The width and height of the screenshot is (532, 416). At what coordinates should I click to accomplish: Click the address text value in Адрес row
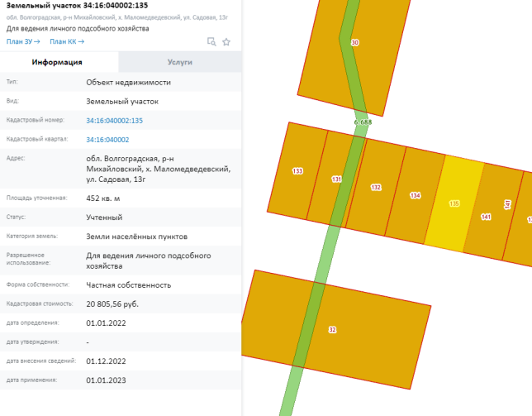pyautogui.click(x=158, y=169)
